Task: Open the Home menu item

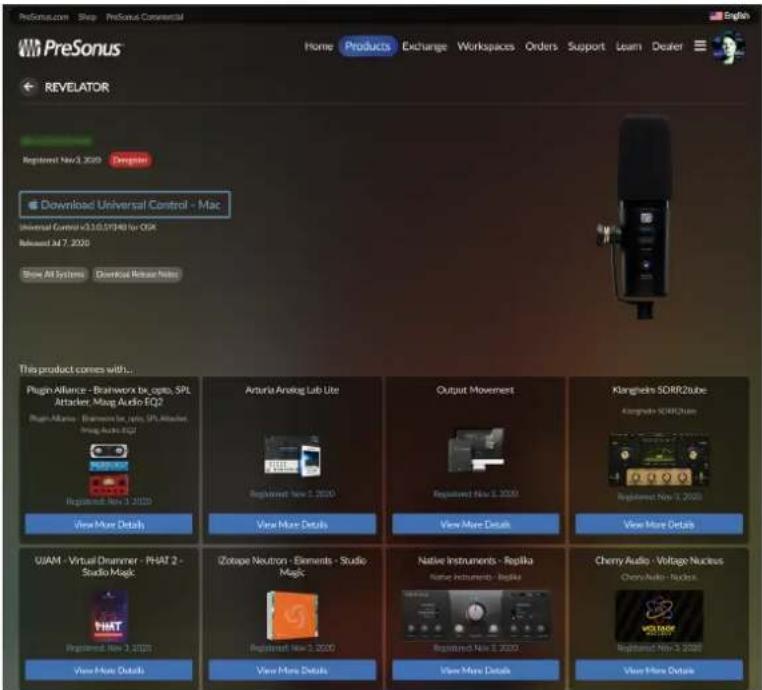Action: point(318,47)
